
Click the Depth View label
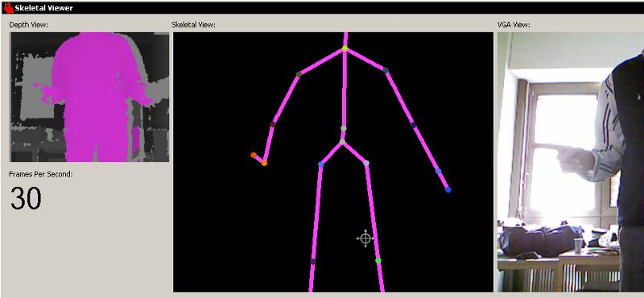(28, 25)
